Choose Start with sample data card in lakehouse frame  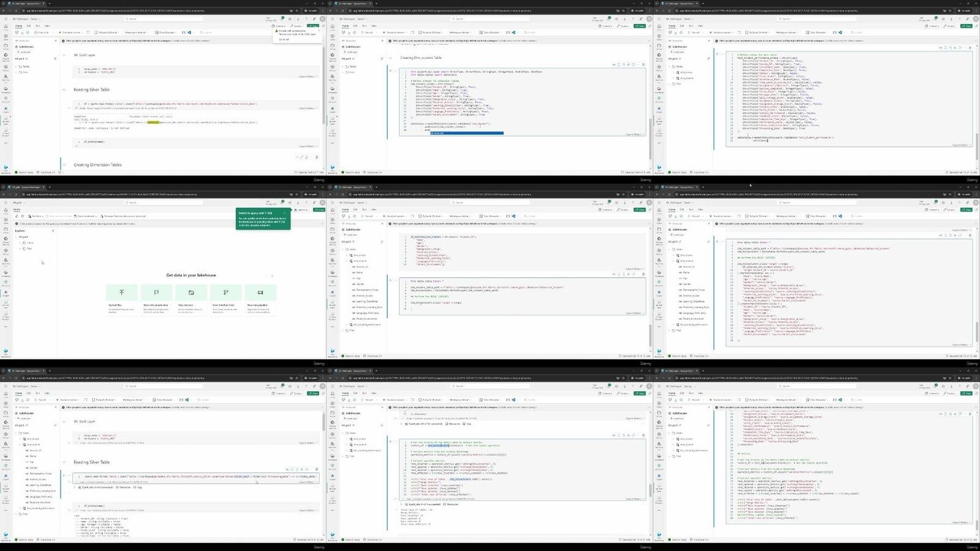pyautogui.click(x=156, y=300)
